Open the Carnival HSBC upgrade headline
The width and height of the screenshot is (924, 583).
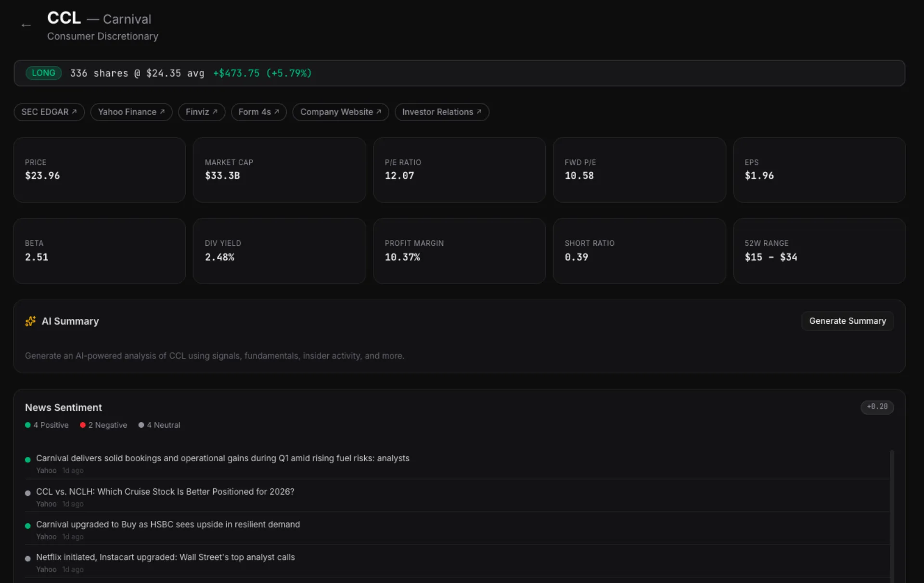(167, 524)
